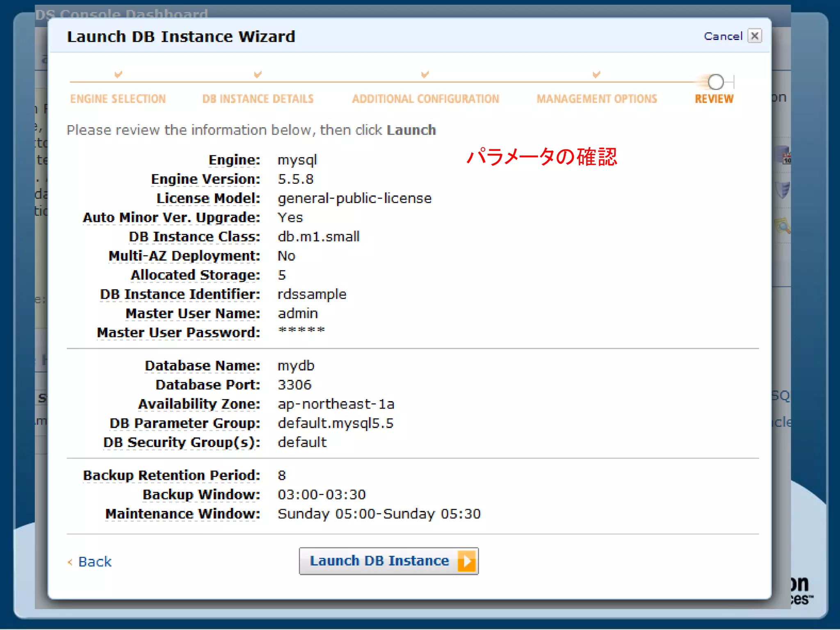Image resolution: width=840 pixels, height=630 pixels.
Task: Click the circular Review progress marker
Action: (716, 82)
